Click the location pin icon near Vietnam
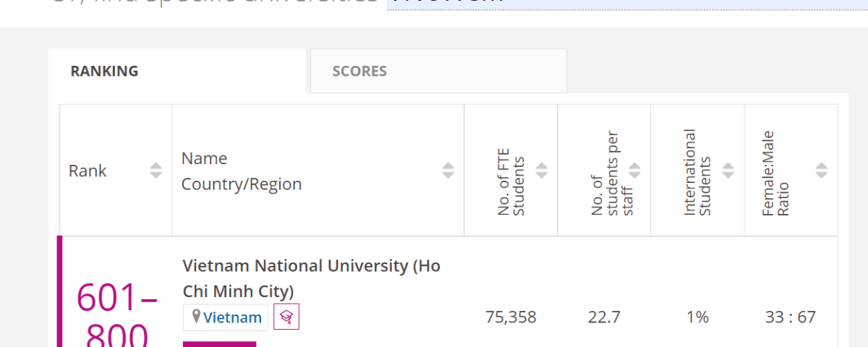This screenshot has width=868, height=347. point(196,317)
